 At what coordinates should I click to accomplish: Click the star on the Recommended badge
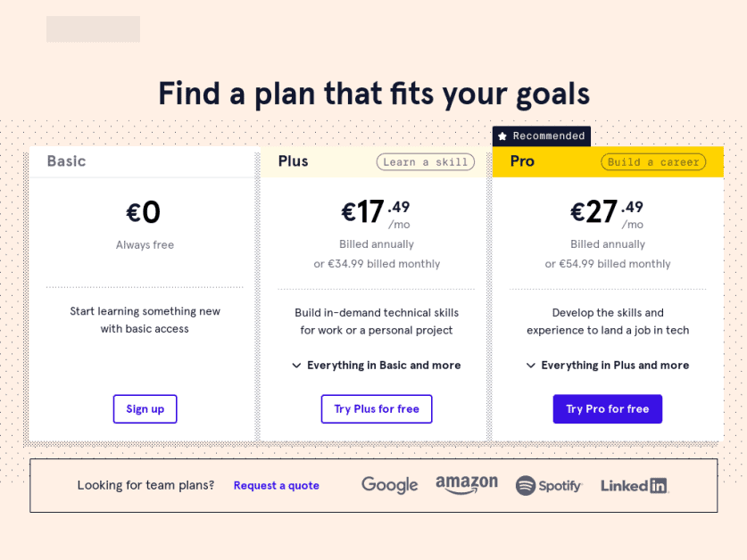pos(503,136)
